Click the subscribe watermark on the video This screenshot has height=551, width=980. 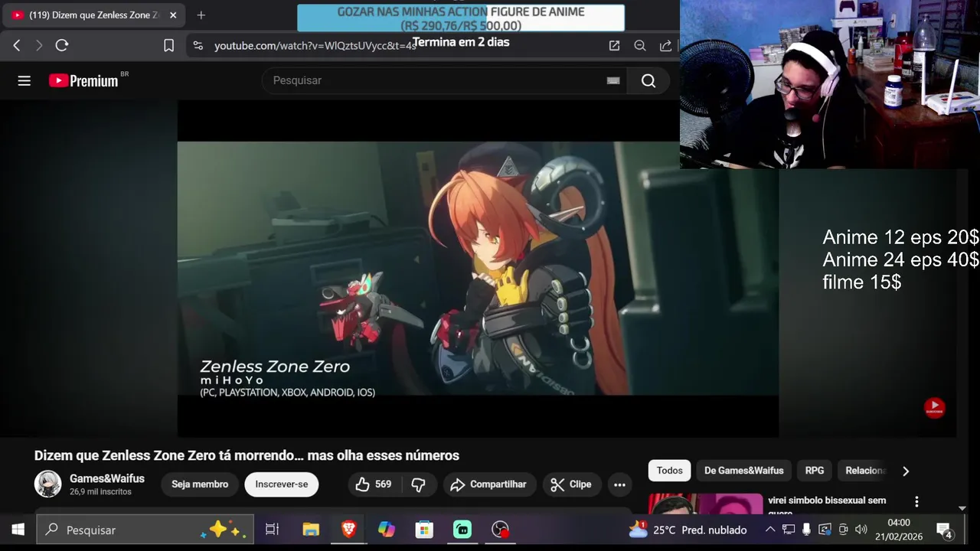pyautogui.click(x=934, y=407)
